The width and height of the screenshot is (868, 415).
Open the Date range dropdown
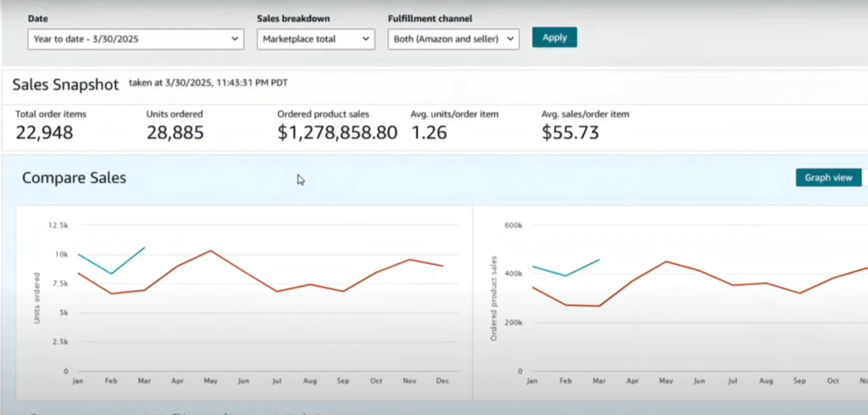click(x=136, y=39)
